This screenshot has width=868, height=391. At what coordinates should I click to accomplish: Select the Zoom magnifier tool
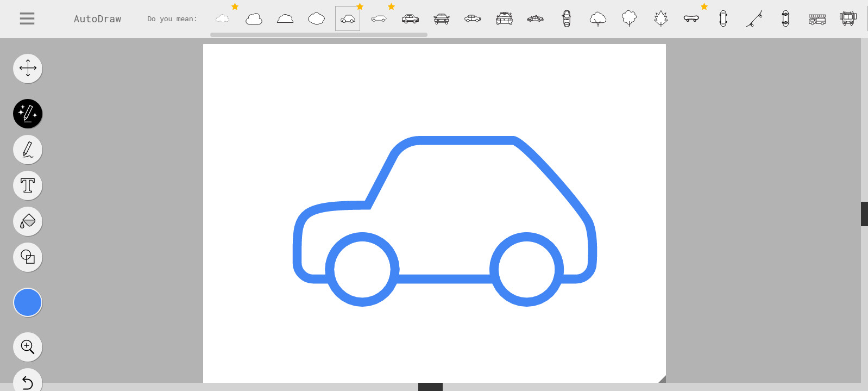coord(28,347)
